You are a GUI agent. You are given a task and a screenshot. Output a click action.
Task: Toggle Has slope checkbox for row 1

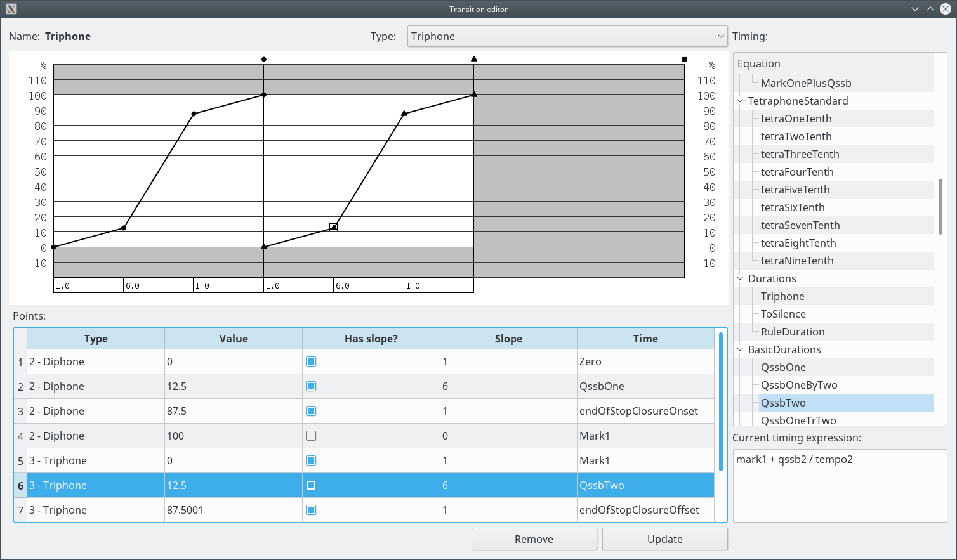311,361
